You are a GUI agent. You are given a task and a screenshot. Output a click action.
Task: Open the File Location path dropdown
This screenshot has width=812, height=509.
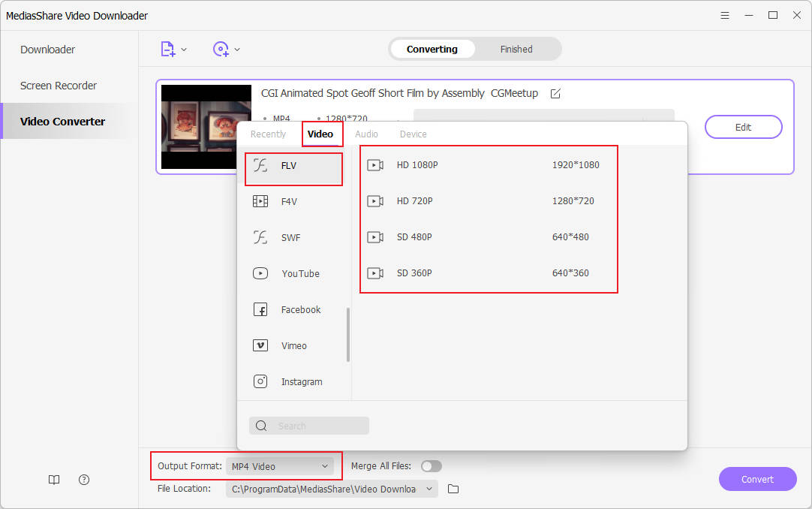pyautogui.click(x=332, y=489)
